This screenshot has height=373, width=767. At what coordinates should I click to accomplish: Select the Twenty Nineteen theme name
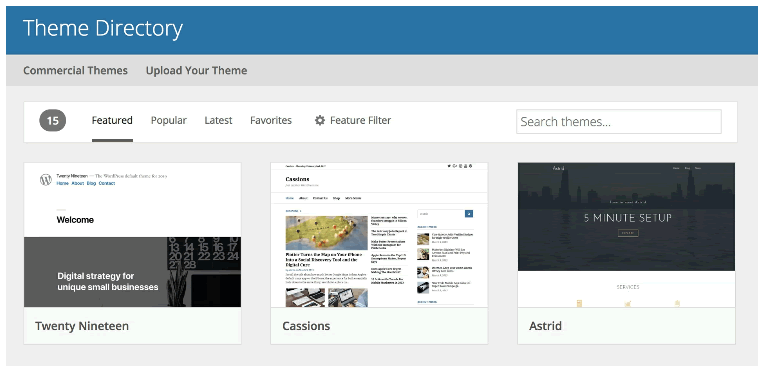(x=82, y=326)
